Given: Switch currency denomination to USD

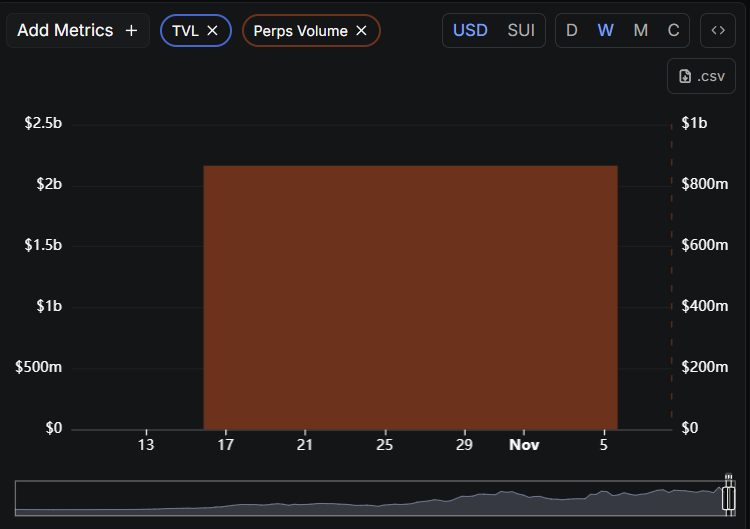Looking at the screenshot, I should tap(470, 30).
